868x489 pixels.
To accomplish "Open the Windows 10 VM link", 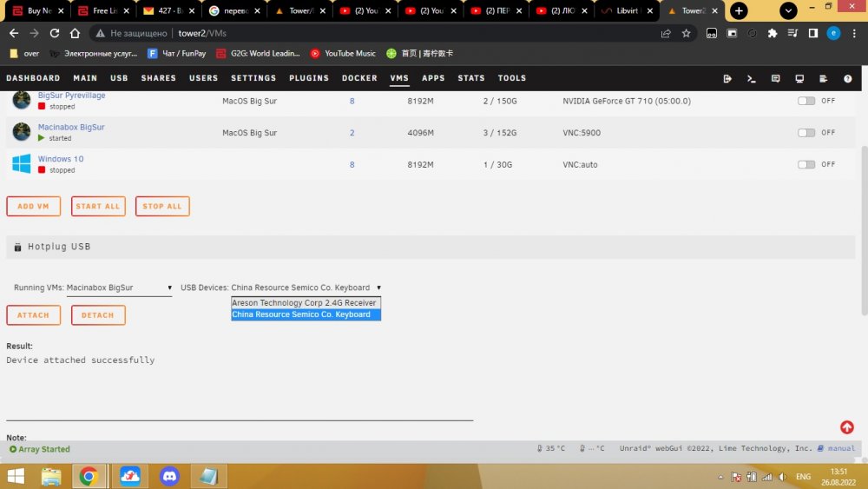I will tap(61, 158).
